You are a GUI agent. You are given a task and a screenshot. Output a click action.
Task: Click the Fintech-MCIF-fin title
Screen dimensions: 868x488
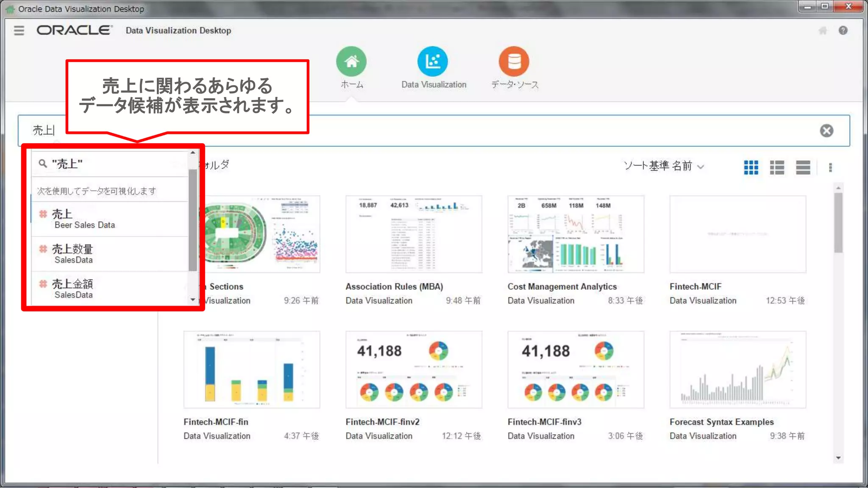[x=216, y=422]
